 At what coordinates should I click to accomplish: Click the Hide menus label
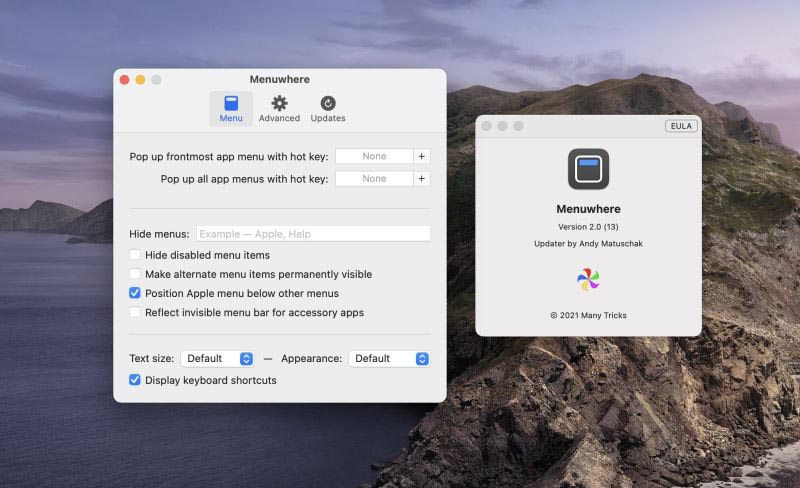[x=159, y=234]
